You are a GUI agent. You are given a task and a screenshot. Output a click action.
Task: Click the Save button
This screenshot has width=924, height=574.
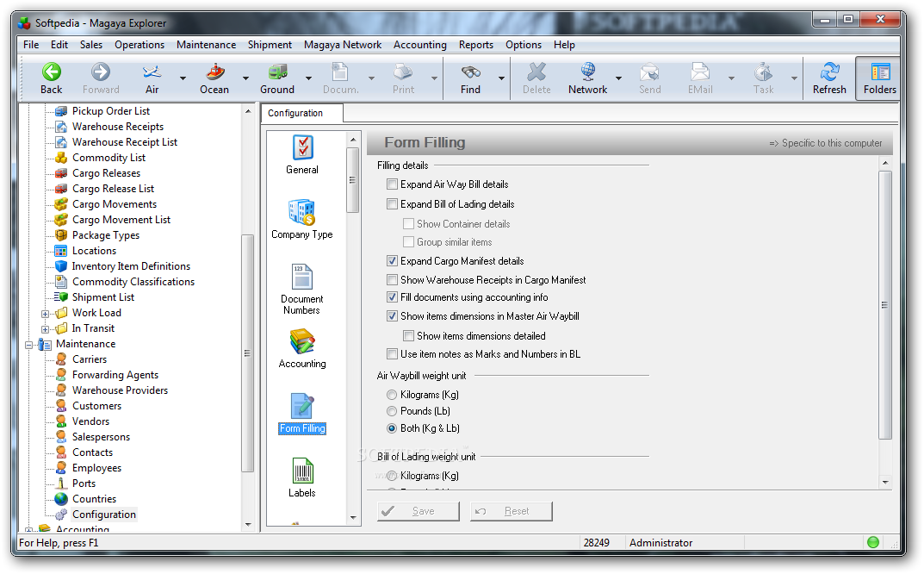(418, 511)
